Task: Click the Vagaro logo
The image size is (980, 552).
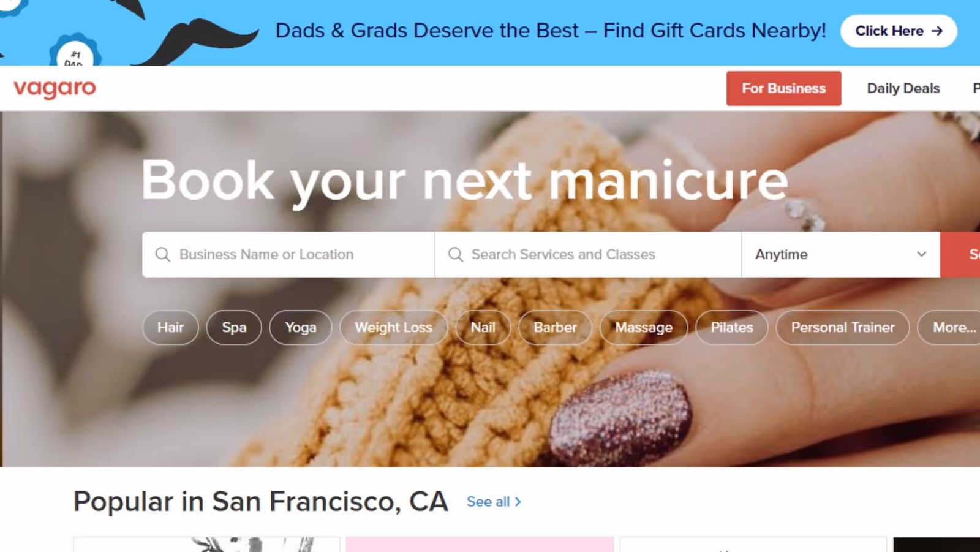Action: click(55, 88)
